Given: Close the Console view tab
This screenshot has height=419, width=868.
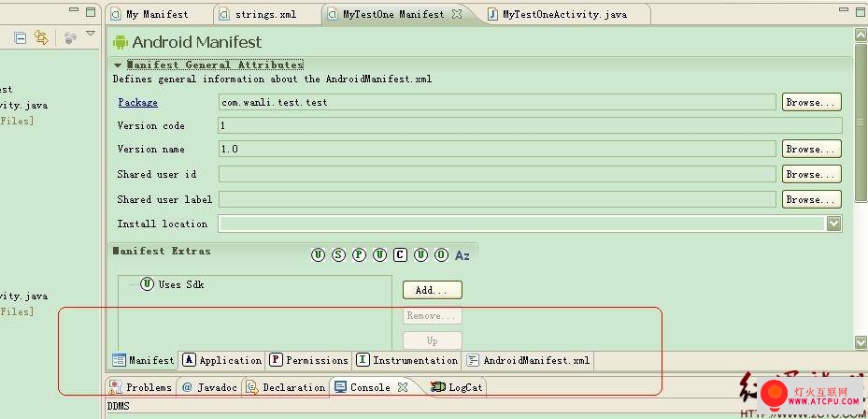Looking at the screenshot, I should 403,387.
